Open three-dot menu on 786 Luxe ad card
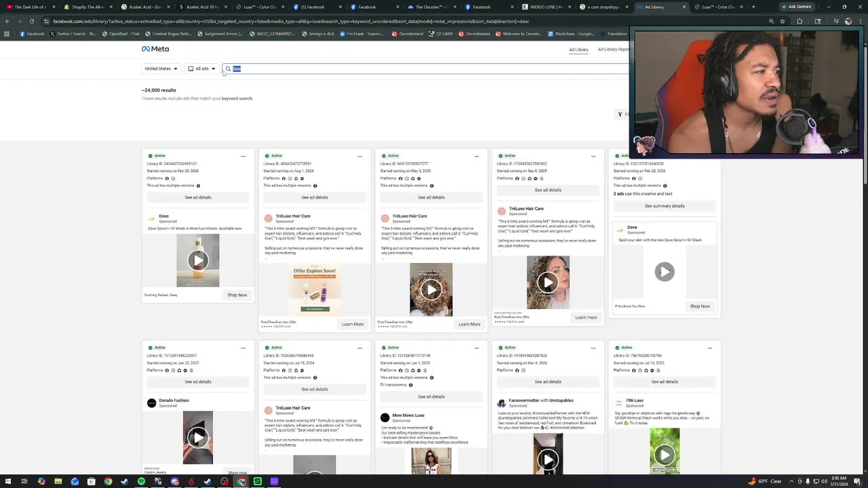Screen dimensions: 868x488 (x=709, y=348)
